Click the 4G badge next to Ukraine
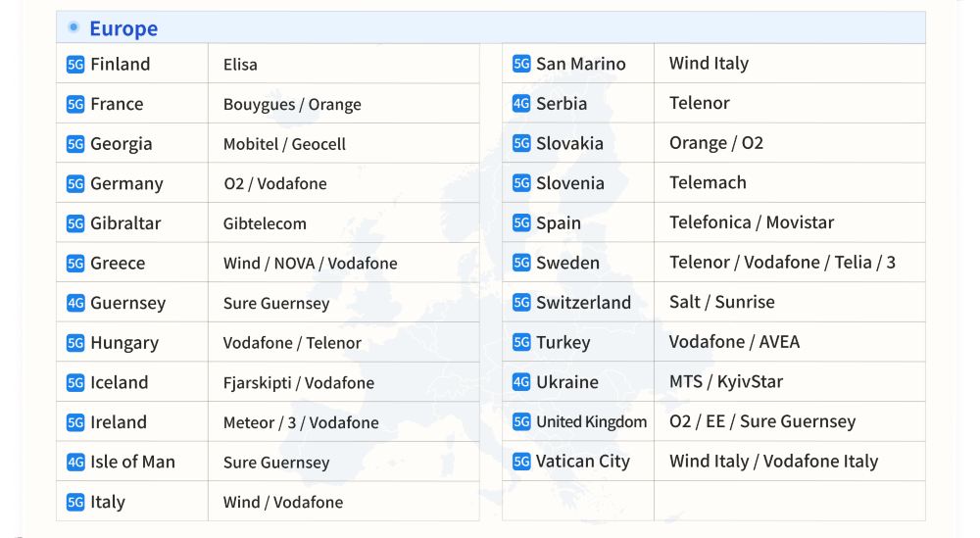Screen dimensions: 980x538 pos(521,382)
